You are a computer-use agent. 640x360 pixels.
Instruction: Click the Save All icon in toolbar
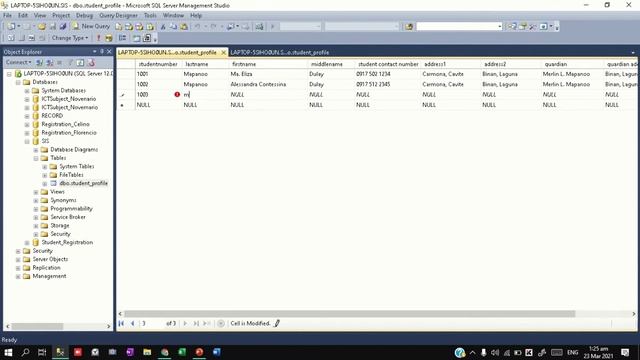[x=62, y=27]
